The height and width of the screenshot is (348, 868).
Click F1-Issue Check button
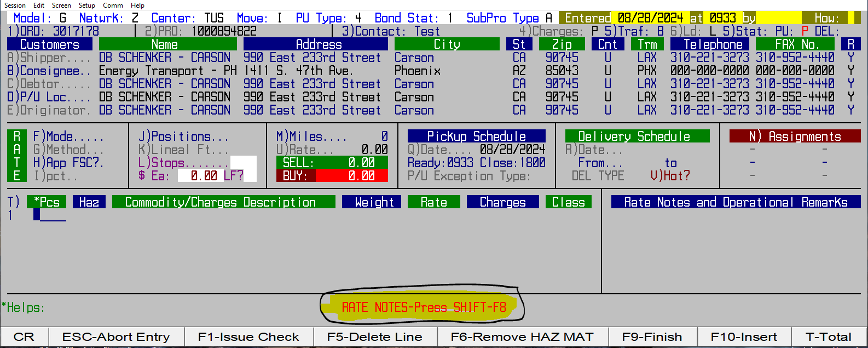tap(248, 337)
